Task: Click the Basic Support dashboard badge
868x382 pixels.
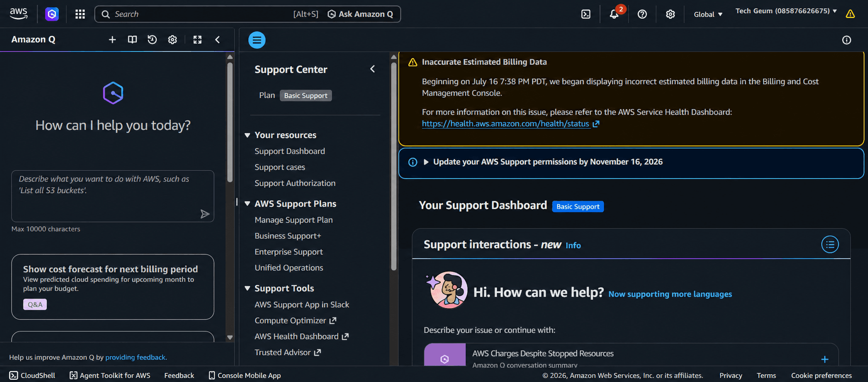Action: [578, 207]
